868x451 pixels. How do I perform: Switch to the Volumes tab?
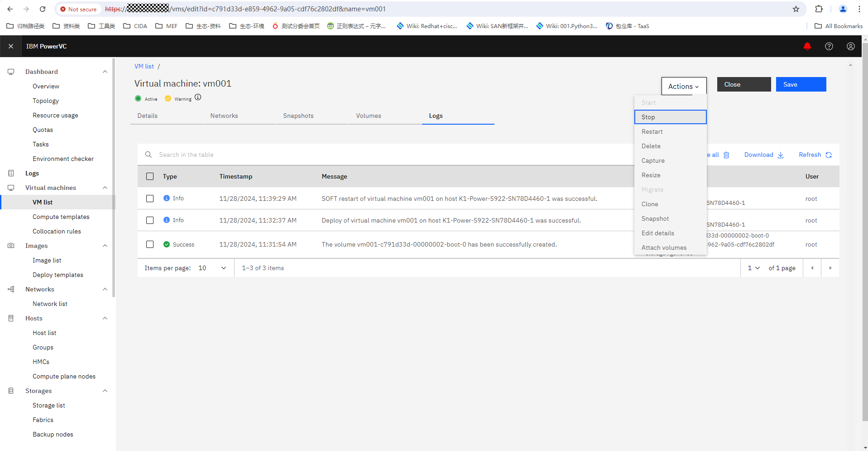click(385, 116)
